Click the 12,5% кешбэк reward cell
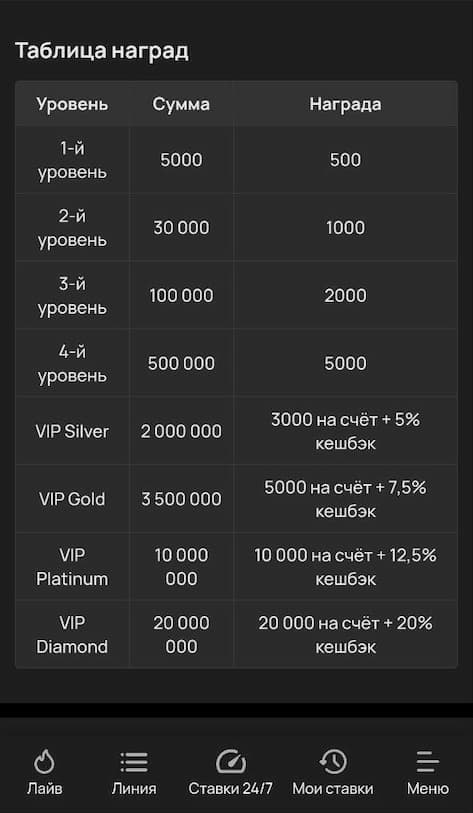The height and width of the screenshot is (813, 473). coord(345,567)
